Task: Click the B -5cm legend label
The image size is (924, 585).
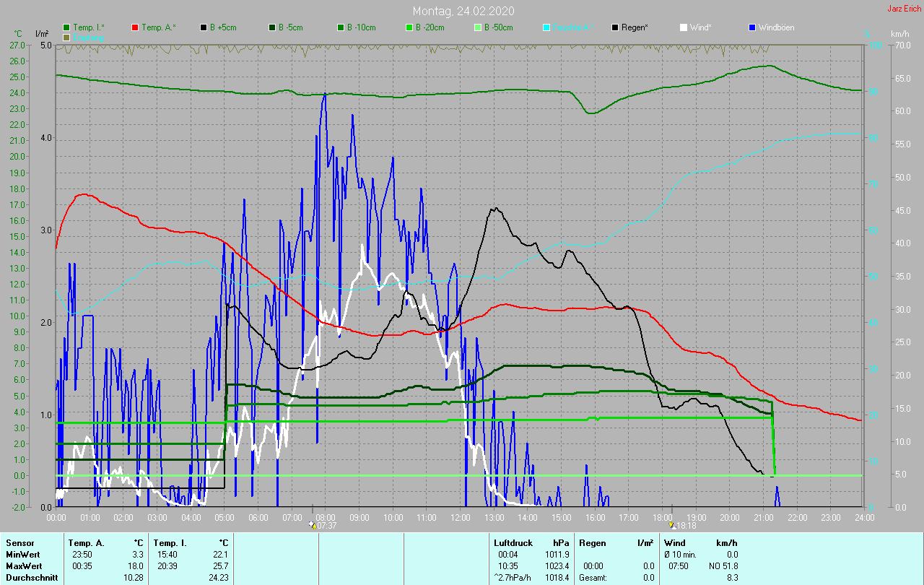Action: 292,27
